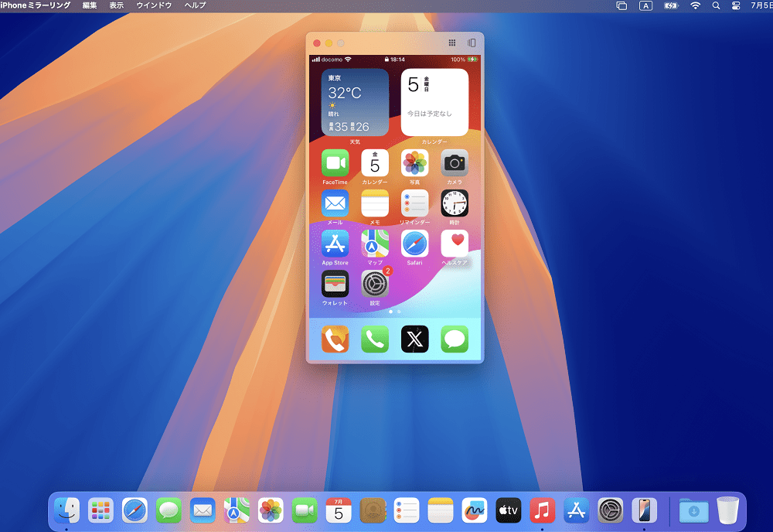Open iPhoneミラーリング application menu
This screenshot has width=773, height=532.
pyautogui.click(x=36, y=5)
